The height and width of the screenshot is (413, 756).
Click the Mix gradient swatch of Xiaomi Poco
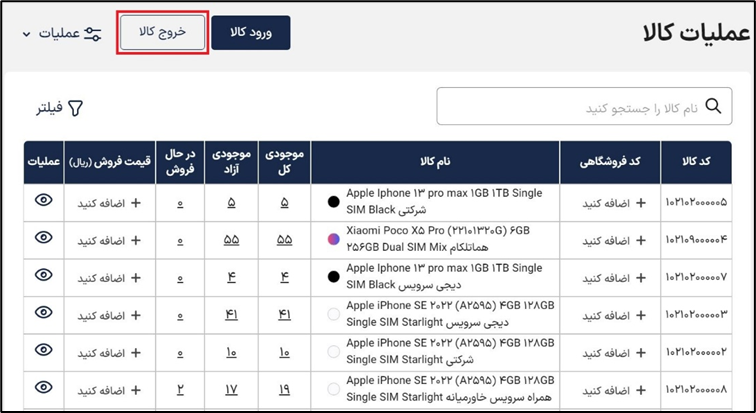coord(334,239)
